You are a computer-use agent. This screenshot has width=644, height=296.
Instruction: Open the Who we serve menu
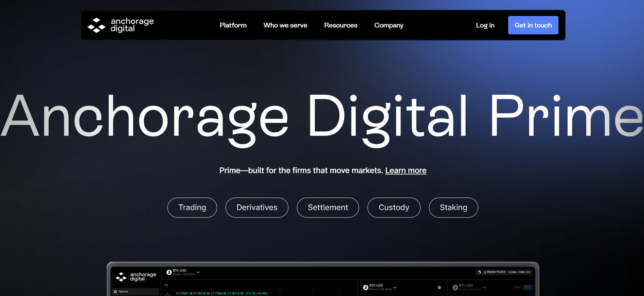tap(285, 25)
